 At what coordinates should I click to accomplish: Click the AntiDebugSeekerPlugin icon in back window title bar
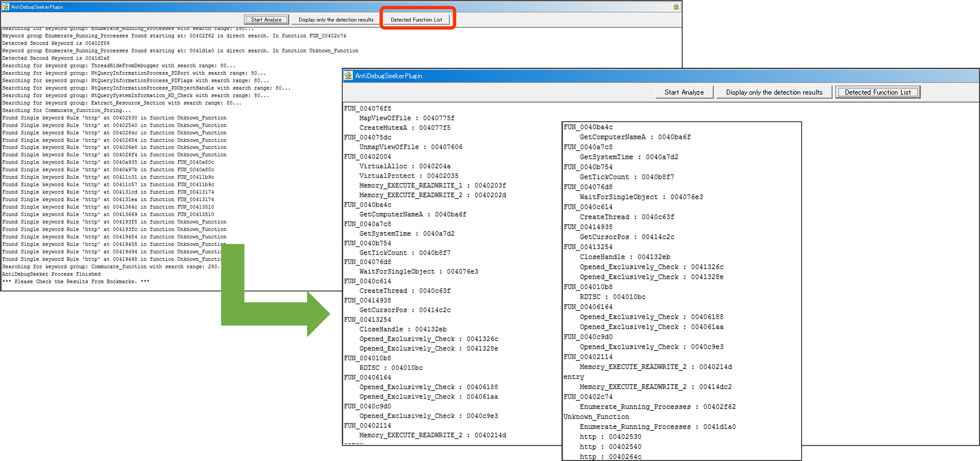pos(5,6)
